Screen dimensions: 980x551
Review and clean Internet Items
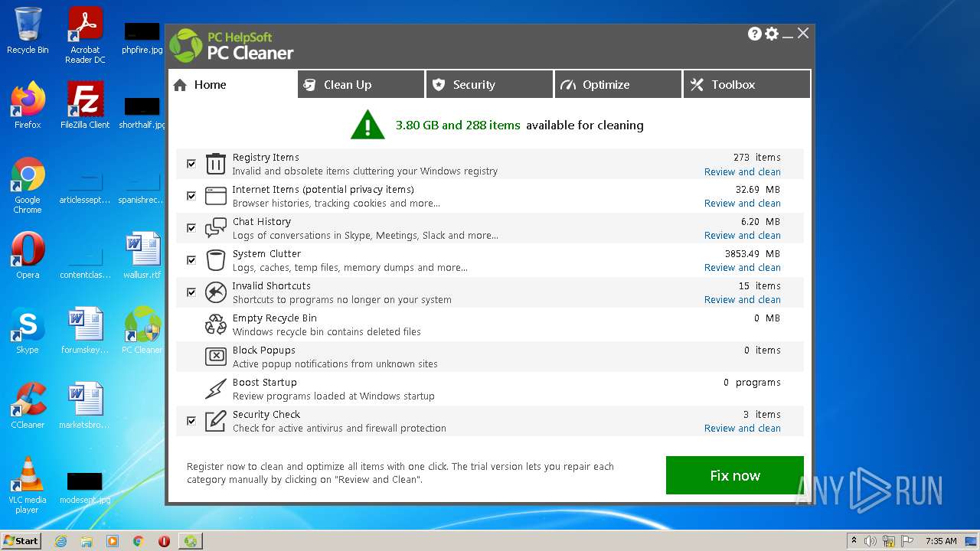[743, 204]
